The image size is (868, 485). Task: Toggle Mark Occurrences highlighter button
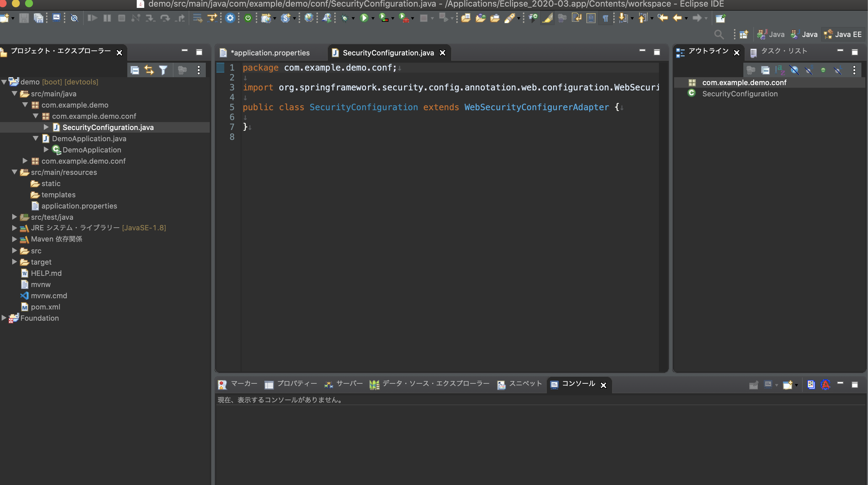[x=547, y=18]
